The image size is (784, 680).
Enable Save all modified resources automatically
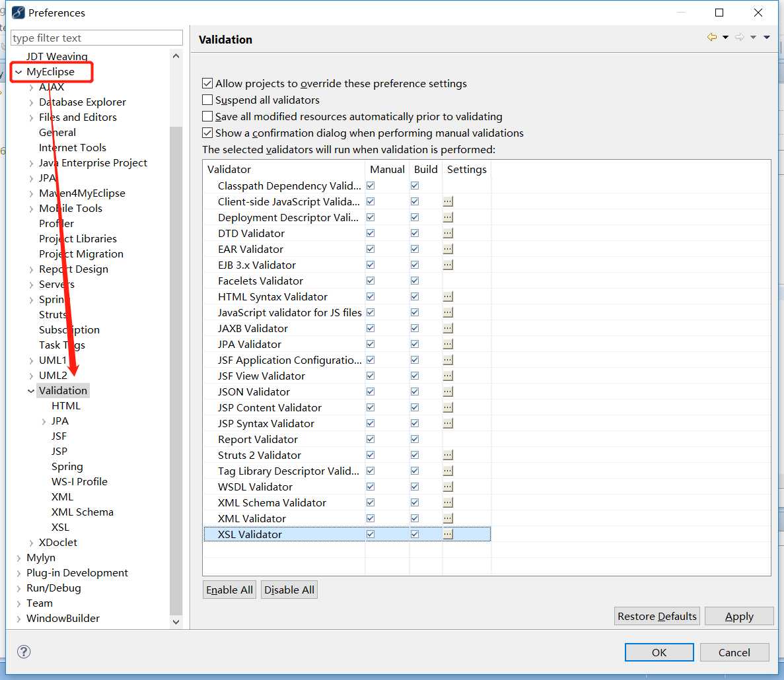207,116
